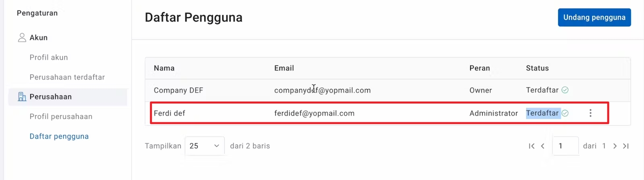Click the Nama column header
The width and height of the screenshot is (644, 180).
[164, 68]
